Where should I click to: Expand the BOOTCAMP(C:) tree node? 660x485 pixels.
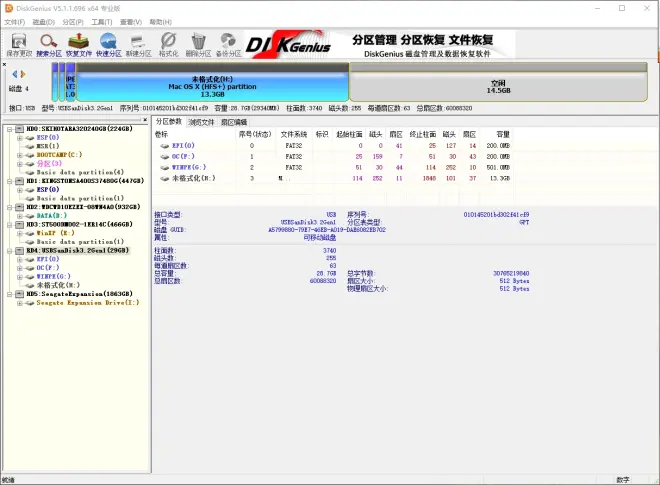point(19,155)
